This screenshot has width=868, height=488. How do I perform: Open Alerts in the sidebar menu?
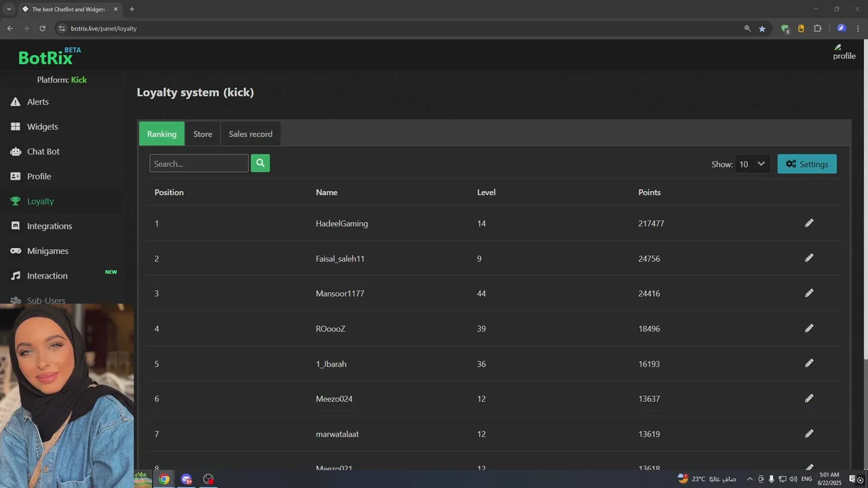[38, 102]
